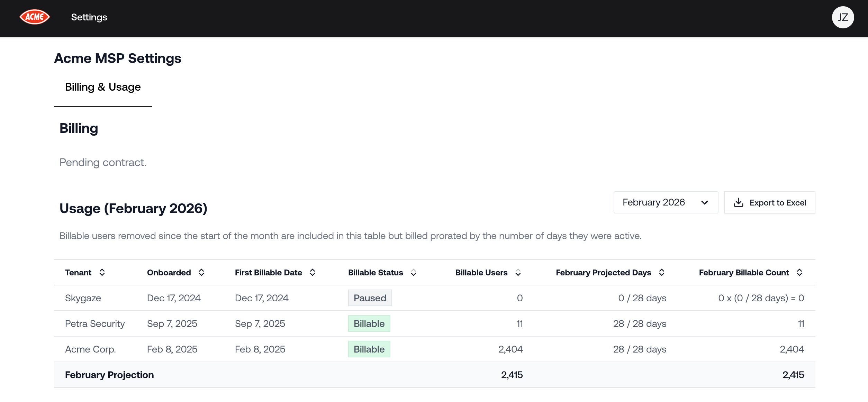
Task: Click First Billable Date sort arrows
Action: point(313,273)
